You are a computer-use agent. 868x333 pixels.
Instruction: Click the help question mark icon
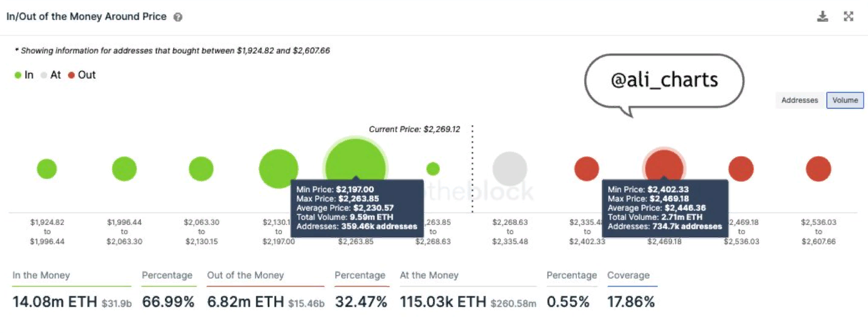pos(178,17)
